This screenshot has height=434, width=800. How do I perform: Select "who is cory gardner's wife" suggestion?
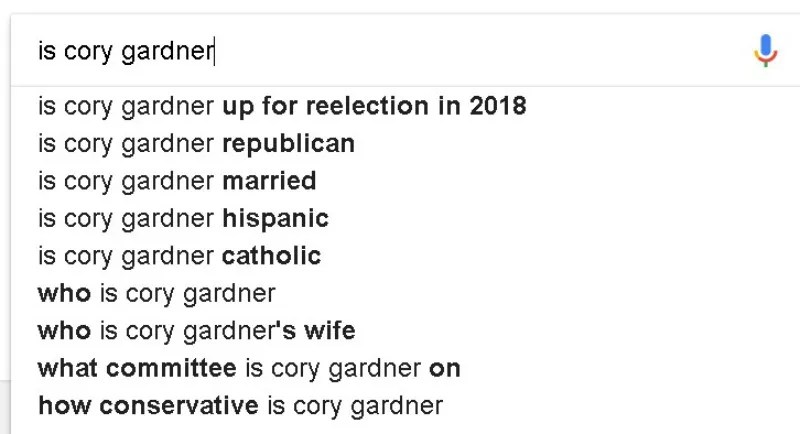tap(196, 331)
